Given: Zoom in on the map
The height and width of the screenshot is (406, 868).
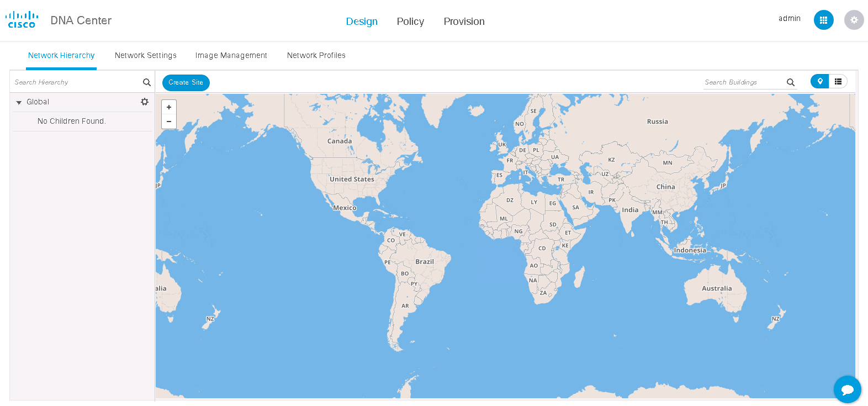Looking at the screenshot, I should tap(169, 107).
